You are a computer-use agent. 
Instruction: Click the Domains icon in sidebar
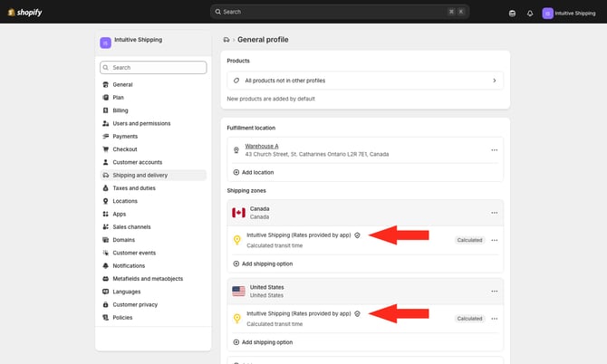pos(105,240)
